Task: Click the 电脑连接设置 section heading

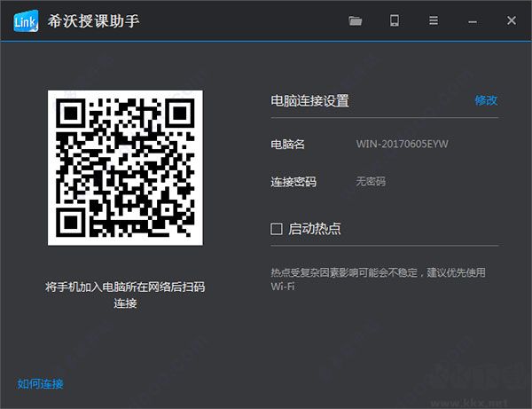Action: click(x=309, y=101)
